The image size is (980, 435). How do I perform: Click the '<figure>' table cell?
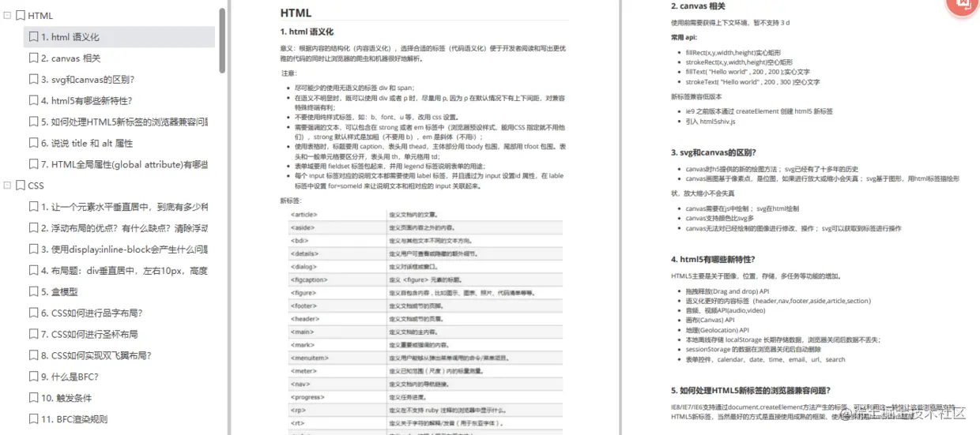337,292
